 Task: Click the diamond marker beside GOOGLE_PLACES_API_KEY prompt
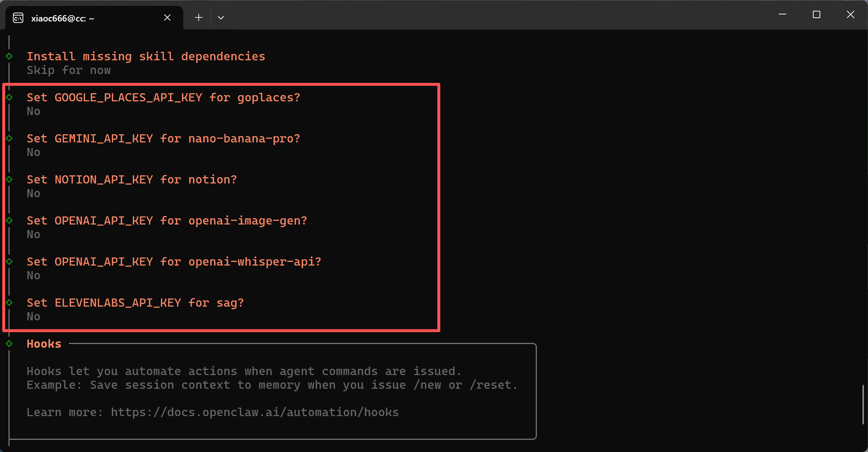tap(9, 97)
